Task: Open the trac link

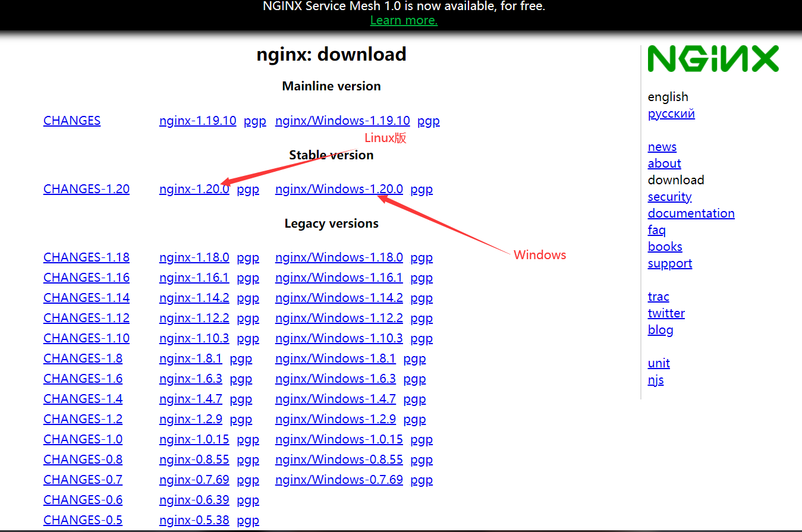Action: click(x=658, y=297)
